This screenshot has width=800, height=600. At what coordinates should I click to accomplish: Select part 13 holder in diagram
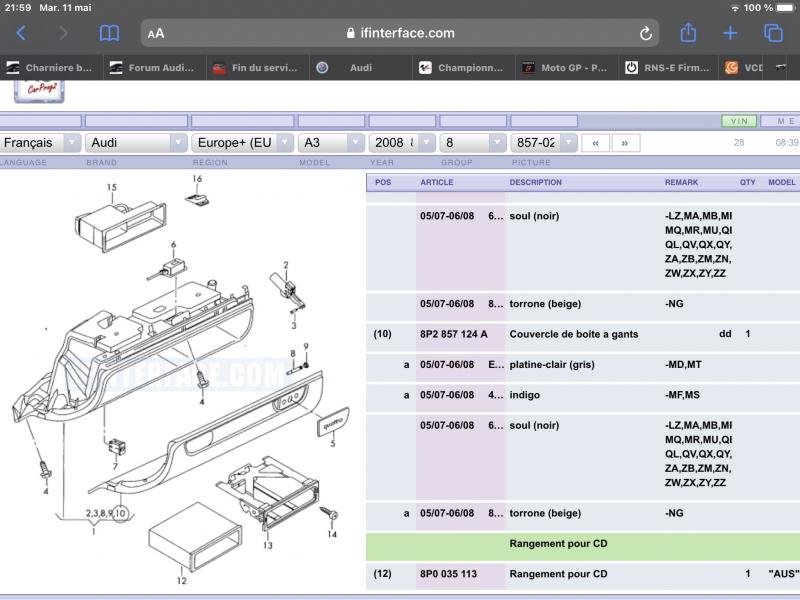pos(269,492)
